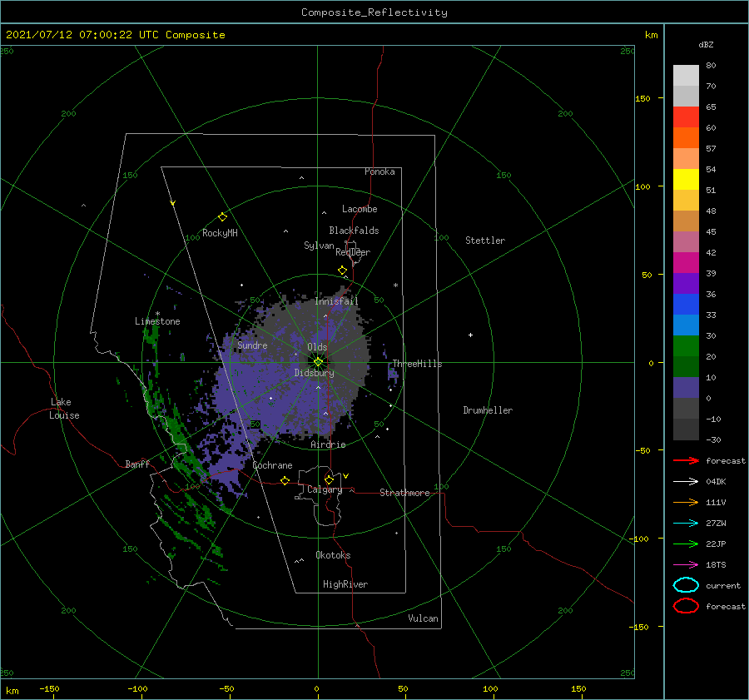Screen dimensions: 749x700
Task: Click the Drumheller city label
Action: [488, 410]
